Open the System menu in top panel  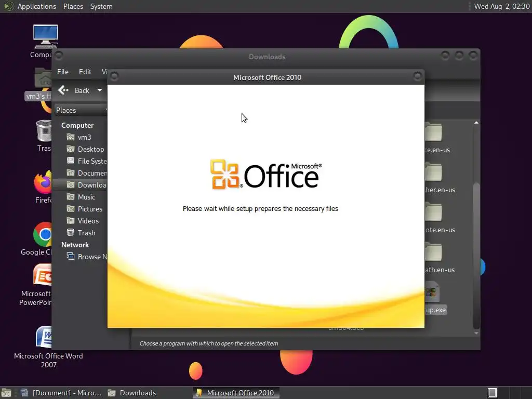coord(101,6)
